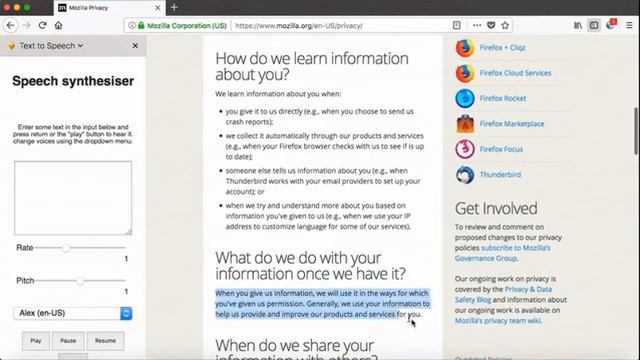640x360 pixels.
Task: Open the Alex (en-US) voice dropdown
Action: point(73,313)
